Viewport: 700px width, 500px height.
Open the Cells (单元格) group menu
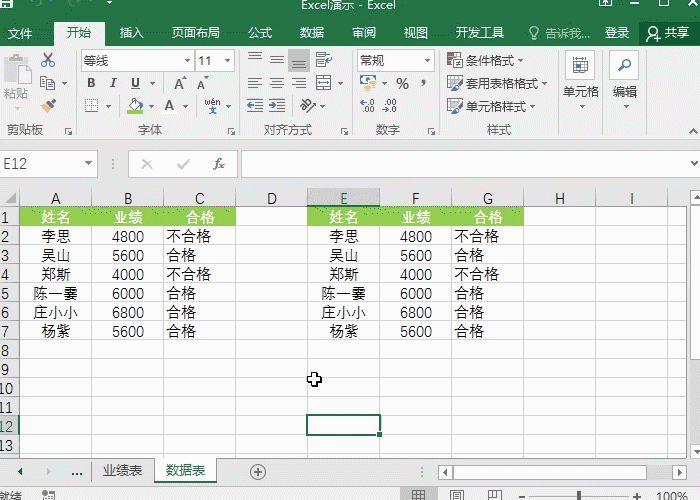(580, 80)
